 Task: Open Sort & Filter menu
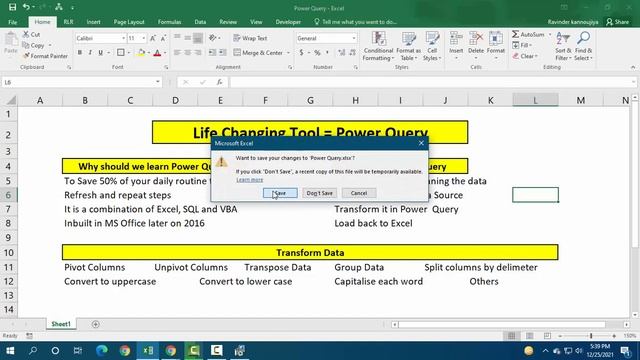(x=563, y=46)
